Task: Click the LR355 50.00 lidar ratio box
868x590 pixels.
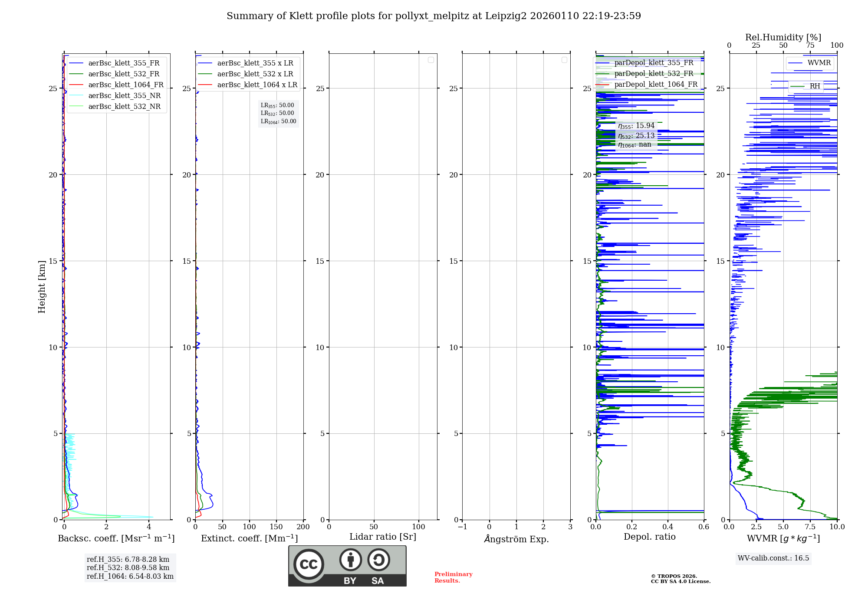Action: point(278,105)
